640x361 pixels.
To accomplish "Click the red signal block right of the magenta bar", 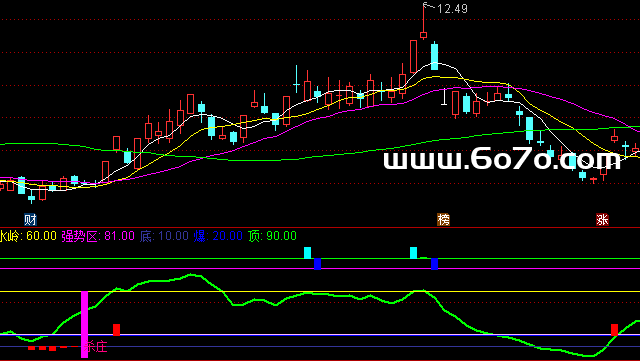I will pos(116,330).
